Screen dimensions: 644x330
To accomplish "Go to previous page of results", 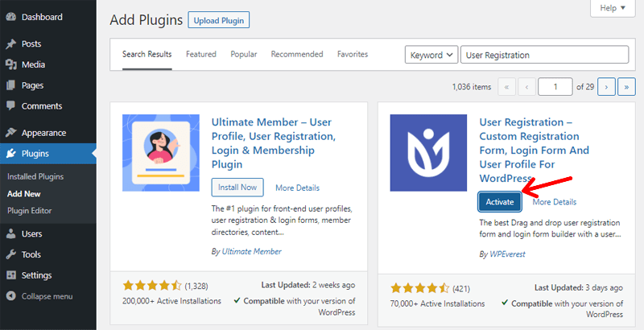I will [526, 87].
